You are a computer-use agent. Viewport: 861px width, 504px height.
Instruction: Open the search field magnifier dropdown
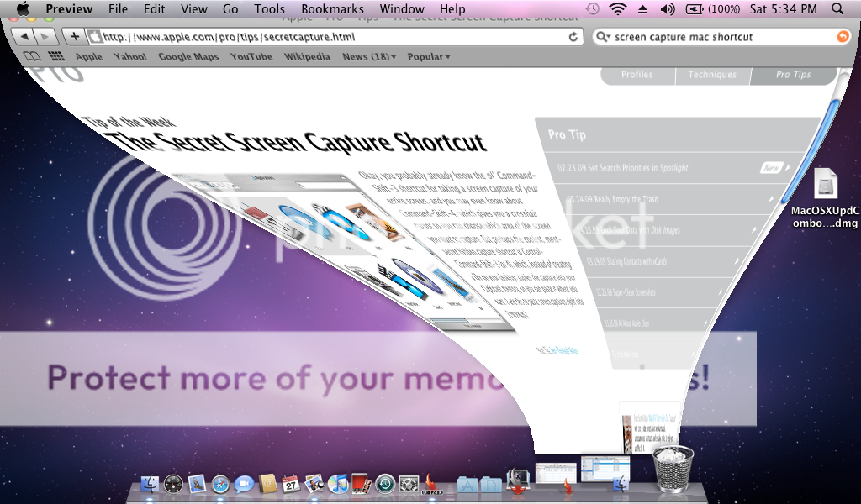point(605,37)
